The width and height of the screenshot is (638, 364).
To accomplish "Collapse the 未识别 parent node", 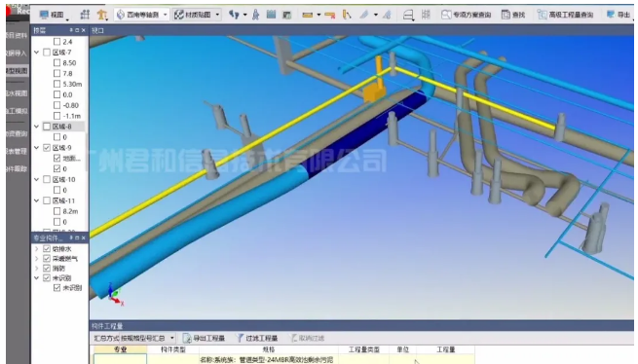I will point(37,277).
